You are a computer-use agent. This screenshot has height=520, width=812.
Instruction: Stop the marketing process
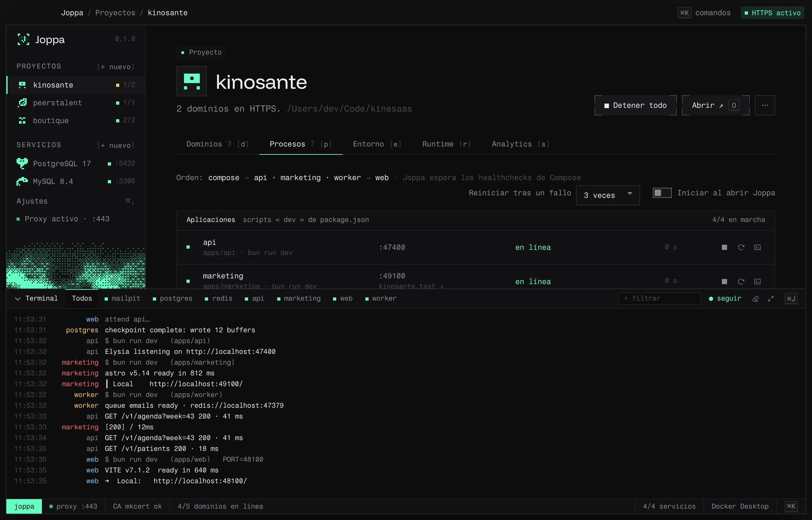[724, 282]
